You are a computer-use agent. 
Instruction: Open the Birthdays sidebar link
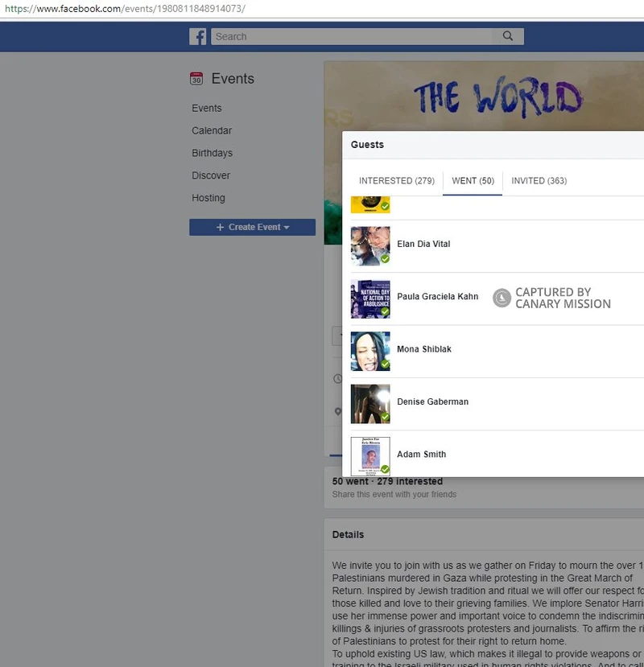[x=212, y=153]
